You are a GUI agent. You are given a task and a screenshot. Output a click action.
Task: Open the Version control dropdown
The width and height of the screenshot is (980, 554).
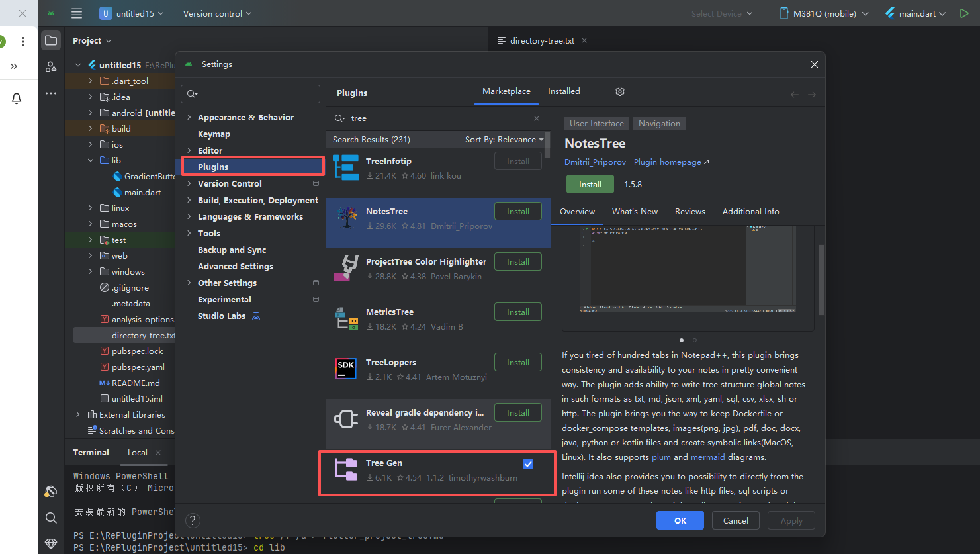pyautogui.click(x=217, y=13)
